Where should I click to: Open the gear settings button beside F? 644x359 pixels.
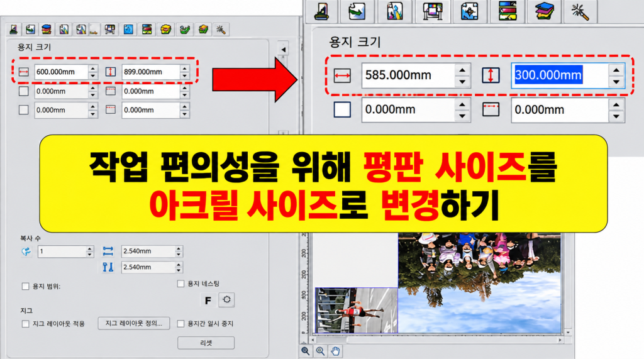[x=226, y=300]
